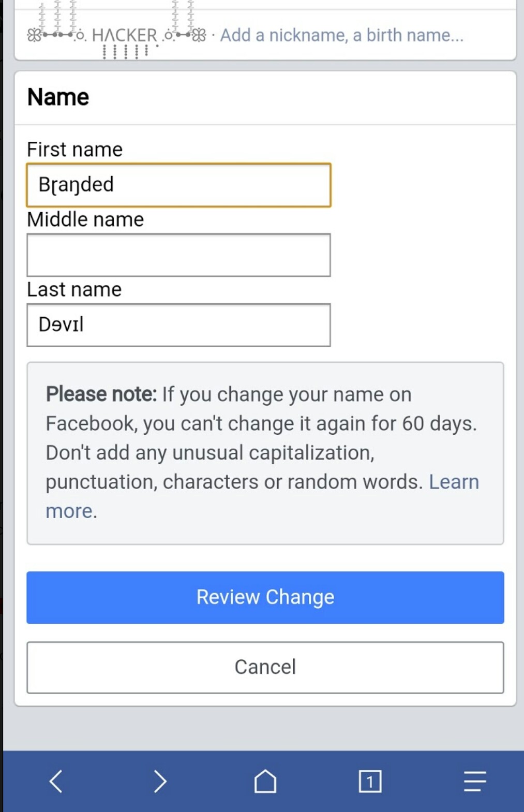The width and height of the screenshot is (524, 812).
Task: Tap the Cancel button
Action: (x=264, y=667)
